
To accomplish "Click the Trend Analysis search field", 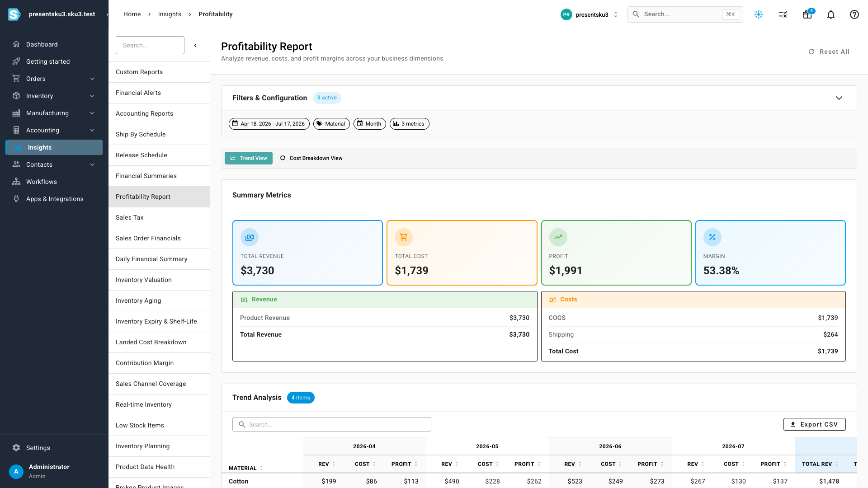I will 331,424.
